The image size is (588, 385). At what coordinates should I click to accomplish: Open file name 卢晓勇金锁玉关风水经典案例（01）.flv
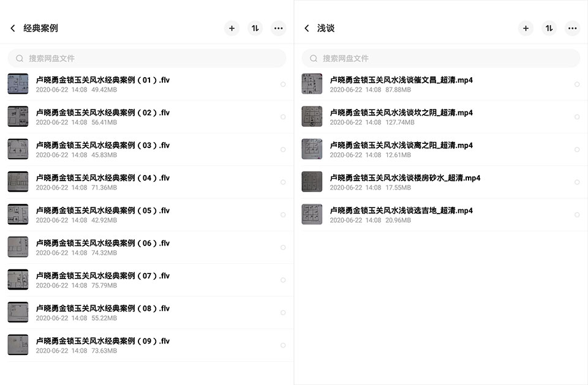(x=103, y=80)
